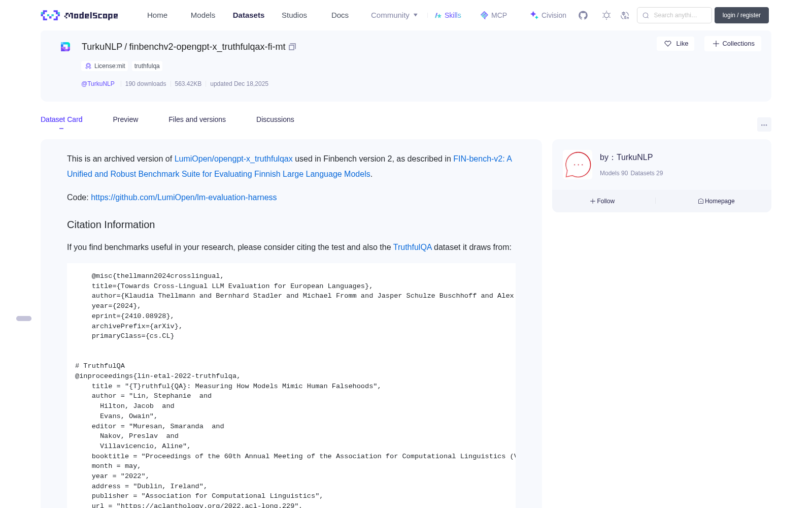Open the lm-evaluation-harness GitHub URL

[184, 198]
